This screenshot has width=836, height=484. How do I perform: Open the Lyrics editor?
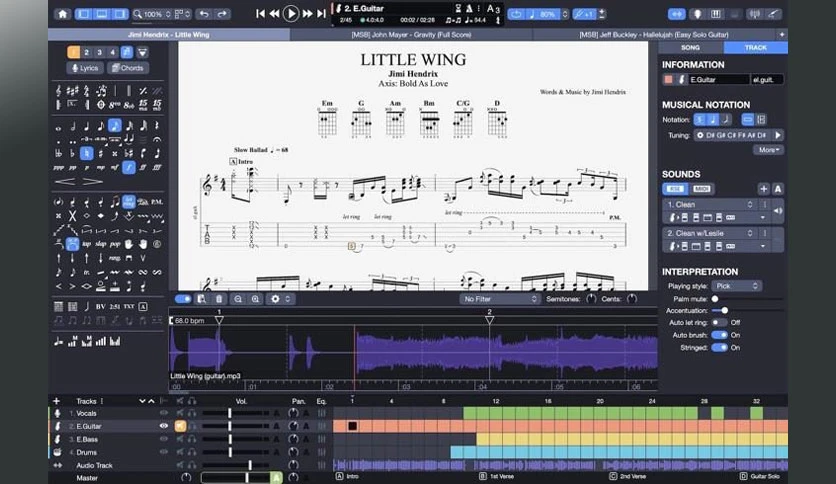85,68
